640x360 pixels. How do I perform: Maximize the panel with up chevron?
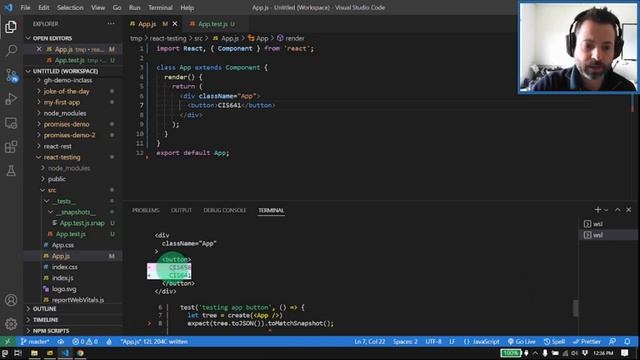618,209
